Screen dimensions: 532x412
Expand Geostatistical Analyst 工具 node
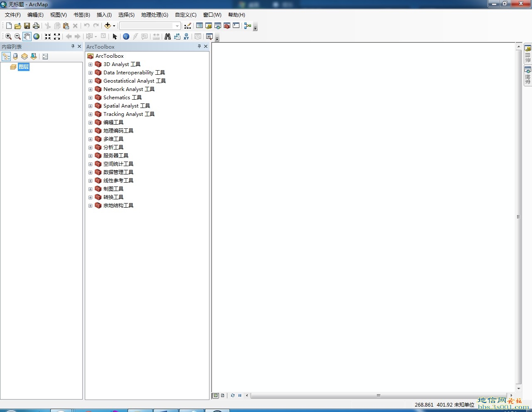point(90,81)
